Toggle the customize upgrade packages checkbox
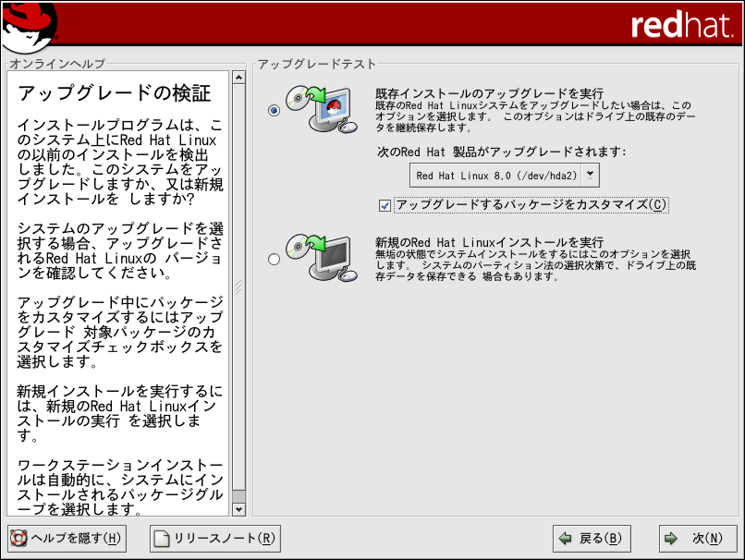Image resolution: width=745 pixels, height=560 pixels. (x=385, y=205)
